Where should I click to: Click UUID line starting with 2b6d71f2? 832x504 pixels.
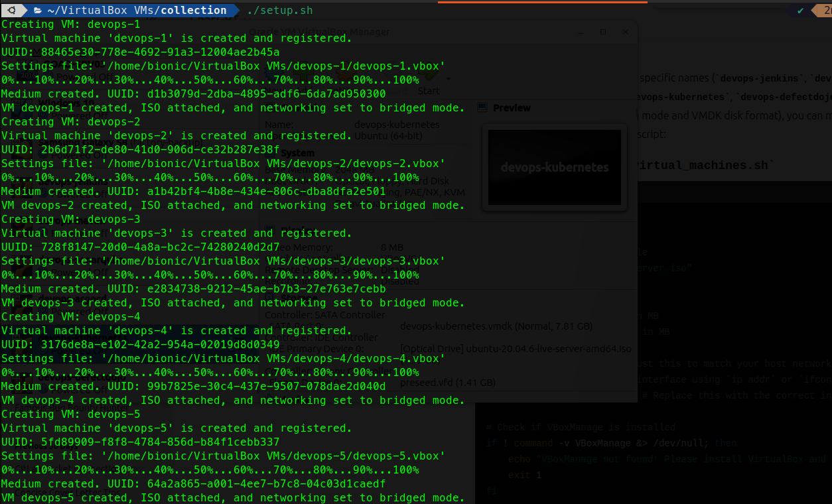coord(141,150)
